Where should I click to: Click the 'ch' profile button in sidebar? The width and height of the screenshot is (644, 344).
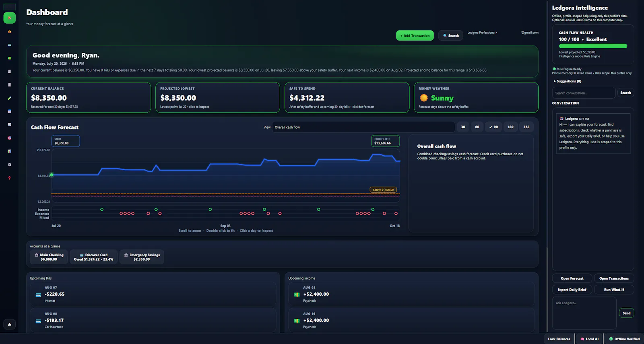[9, 324]
